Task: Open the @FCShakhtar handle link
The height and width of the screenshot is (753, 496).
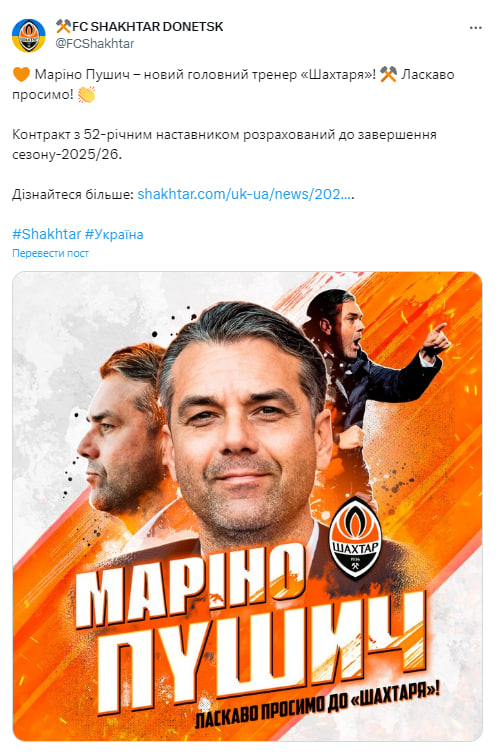Action: [95, 43]
